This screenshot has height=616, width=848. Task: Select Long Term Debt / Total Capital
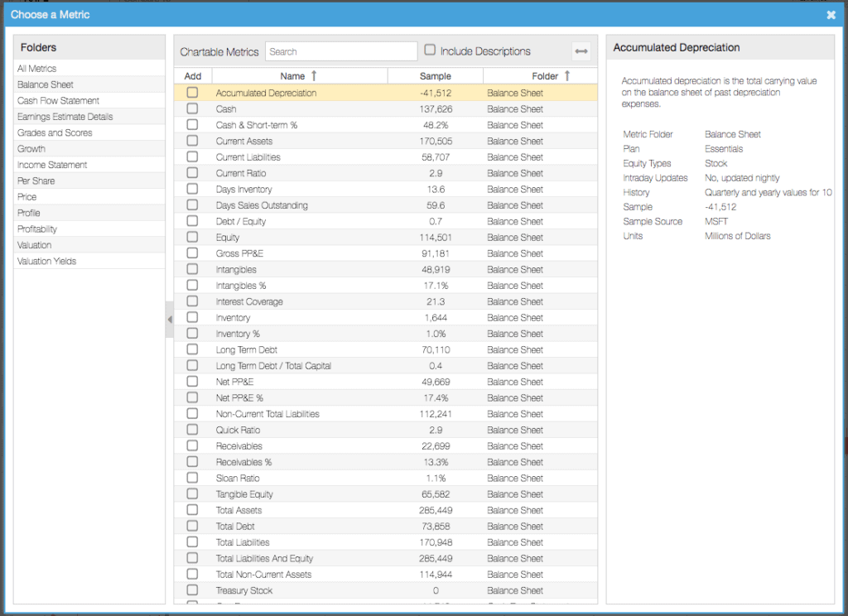pos(386,366)
